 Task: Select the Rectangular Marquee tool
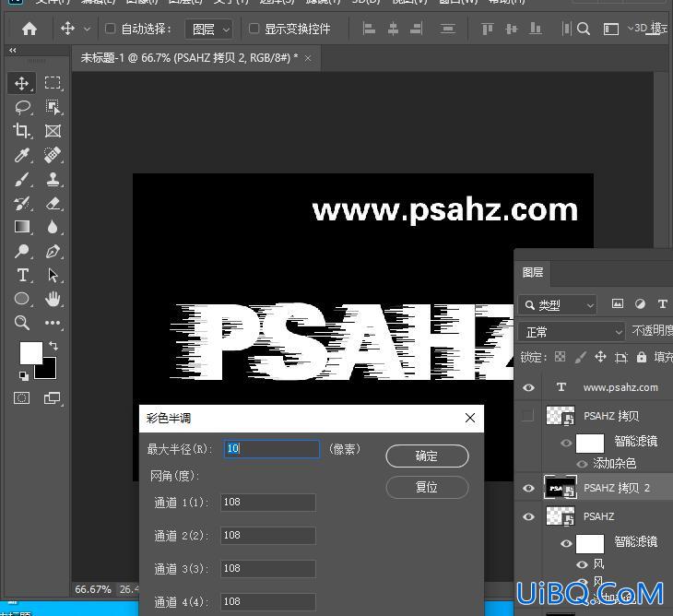pyautogui.click(x=53, y=83)
